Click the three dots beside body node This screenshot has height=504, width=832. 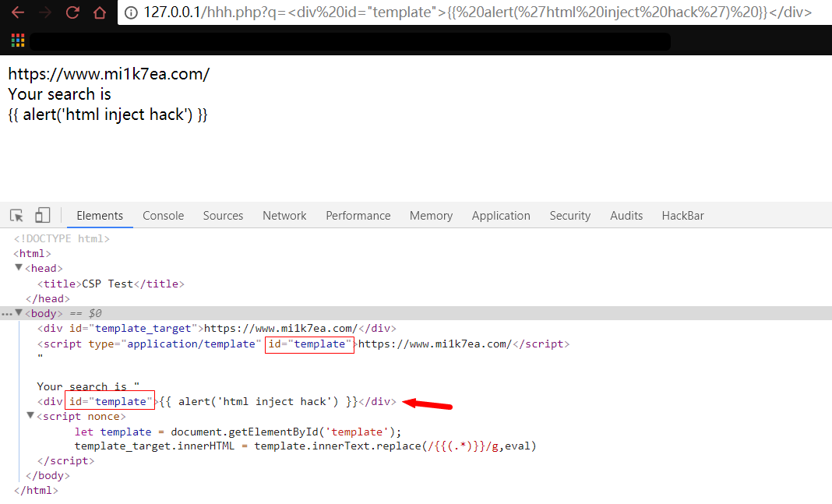click(x=7, y=313)
